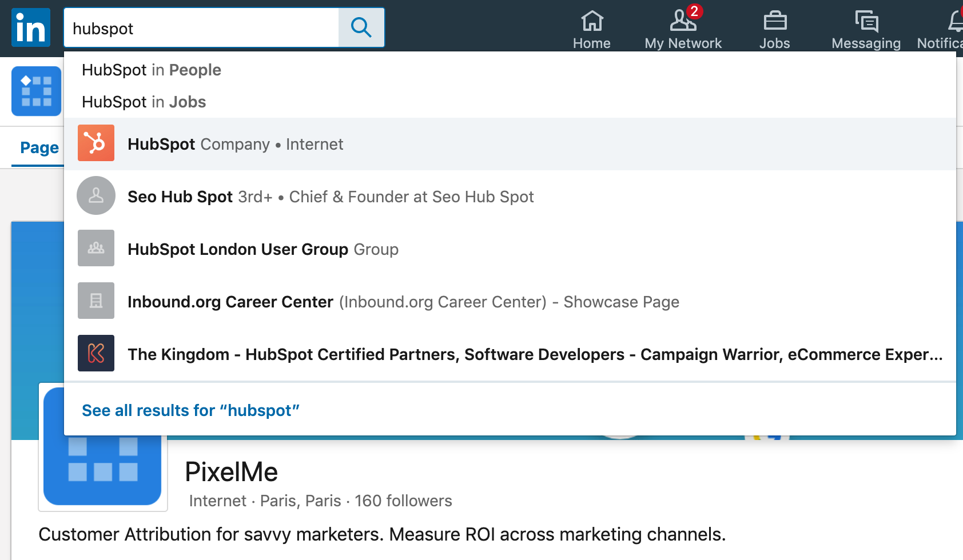This screenshot has width=963, height=560.
Task: Click the HubSpot orange company logo
Action: [x=96, y=143]
